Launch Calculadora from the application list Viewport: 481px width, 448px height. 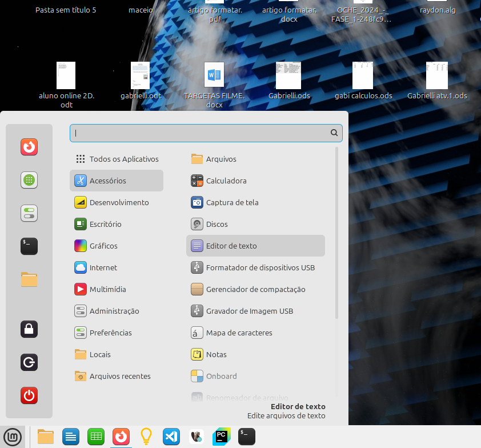click(226, 181)
